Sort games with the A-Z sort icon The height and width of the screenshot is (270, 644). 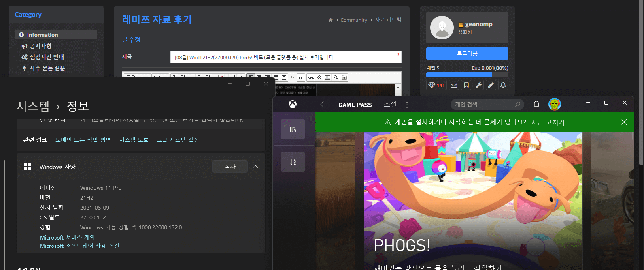coord(293,162)
